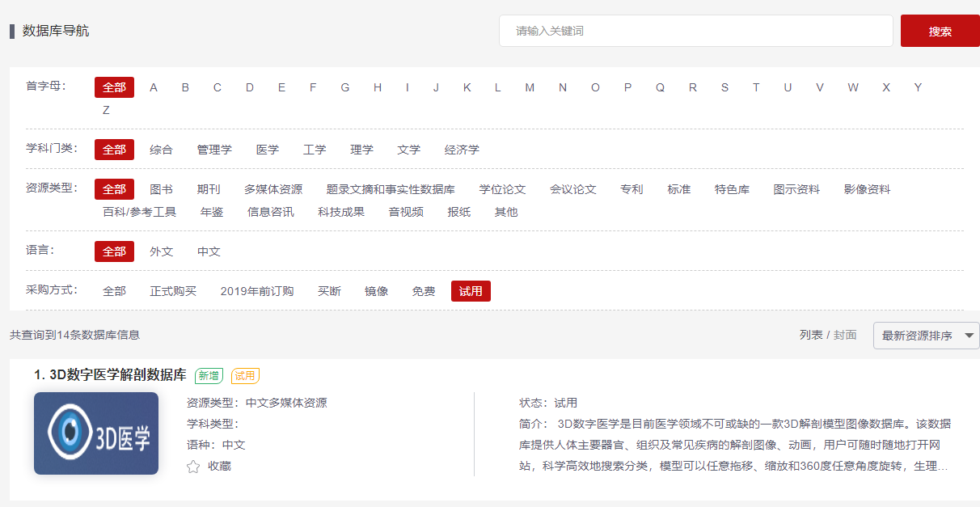Click the star favorite icon
The height and width of the screenshot is (507, 980).
tap(193, 467)
